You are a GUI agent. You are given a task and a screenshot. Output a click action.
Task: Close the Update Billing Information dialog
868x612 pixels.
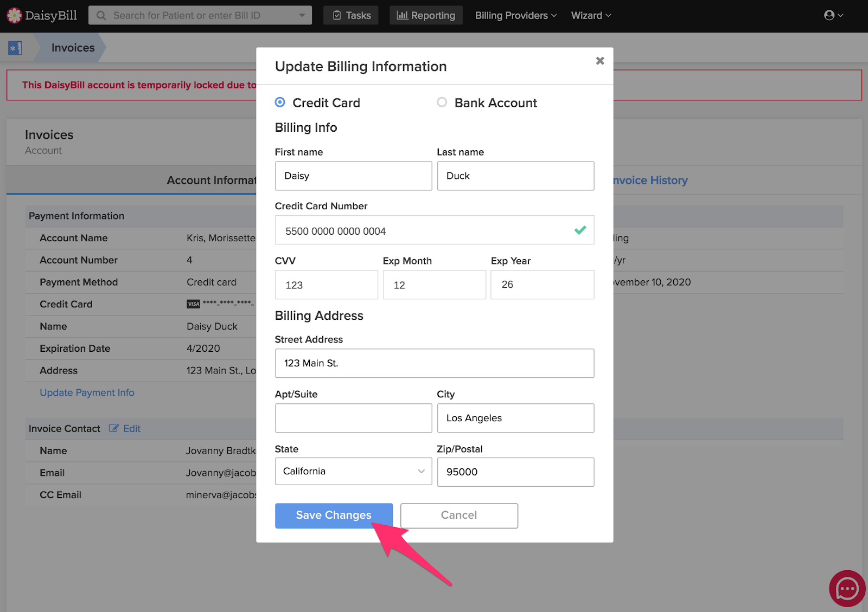tap(600, 61)
